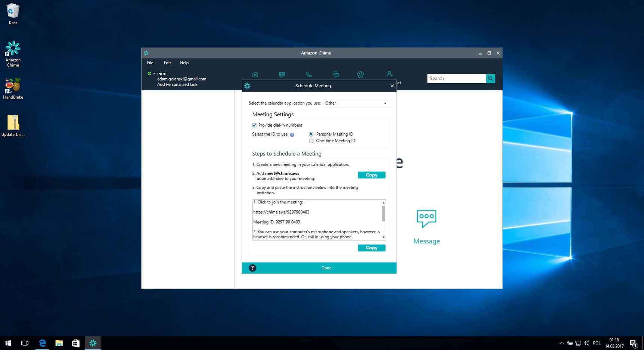The width and height of the screenshot is (644, 350).
Task: Click the instructions box scrollbar thumb
Action: click(383, 214)
